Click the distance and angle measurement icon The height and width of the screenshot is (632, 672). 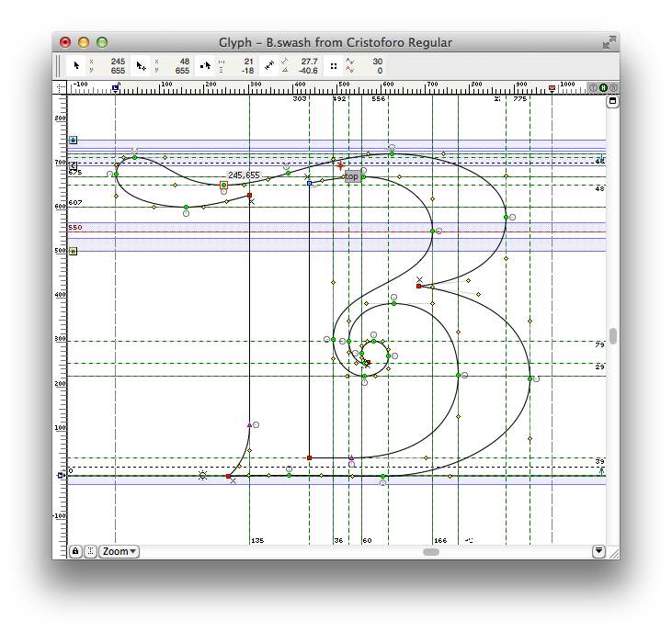coord(268,65)
